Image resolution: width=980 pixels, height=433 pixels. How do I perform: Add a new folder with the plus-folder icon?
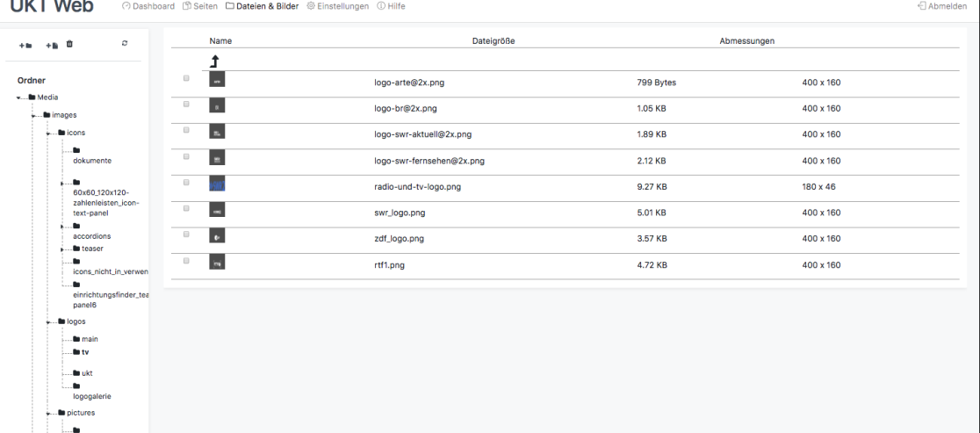(25, 46)
